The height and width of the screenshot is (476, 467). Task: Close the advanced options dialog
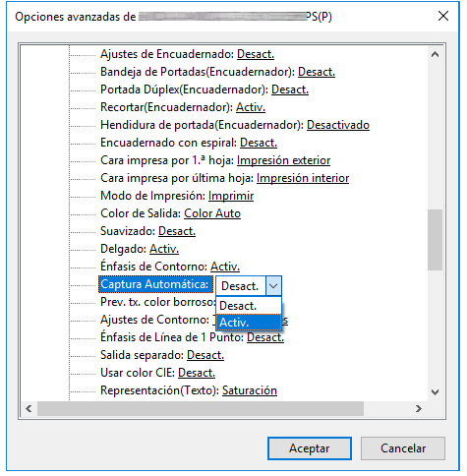click(443, 16)
